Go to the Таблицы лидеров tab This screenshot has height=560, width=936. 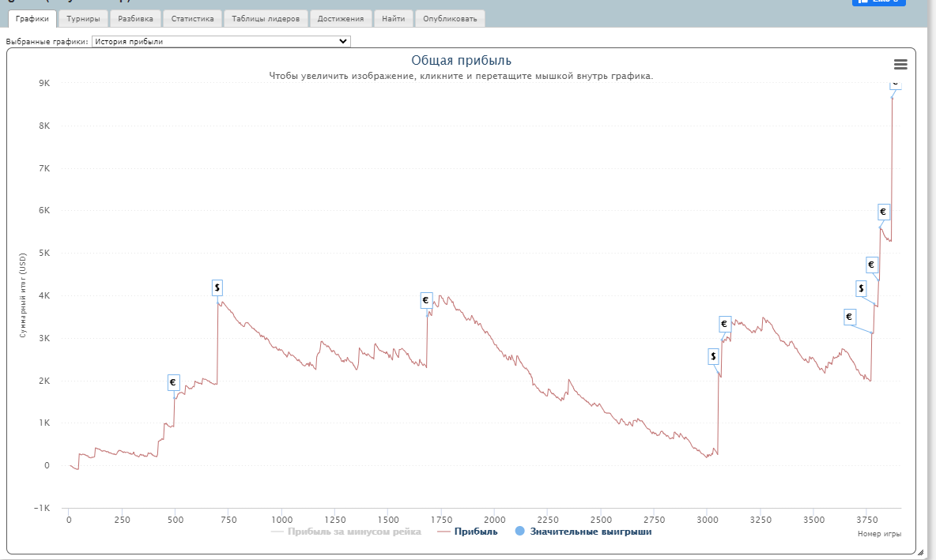(266, 18)
